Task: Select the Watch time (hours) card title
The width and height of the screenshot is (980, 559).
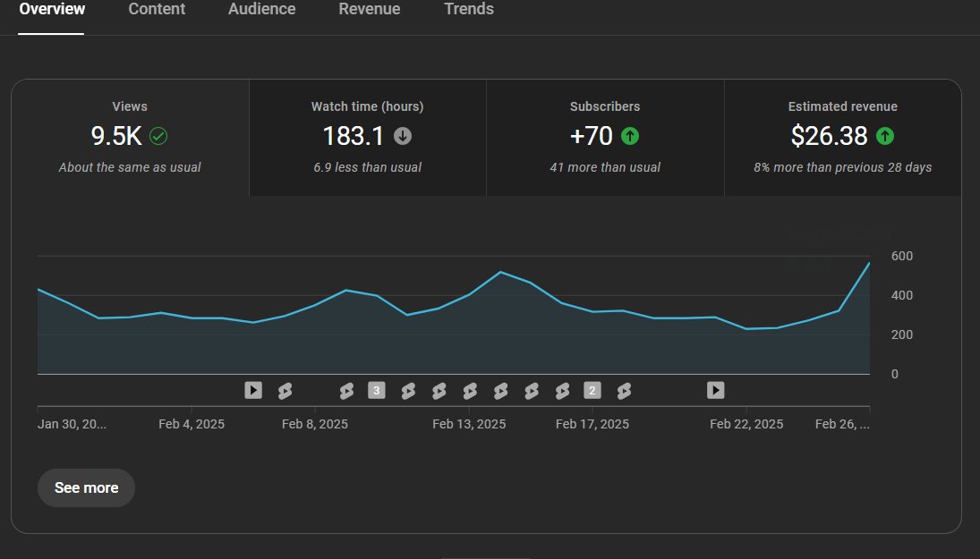Action: tap(368, 106)
